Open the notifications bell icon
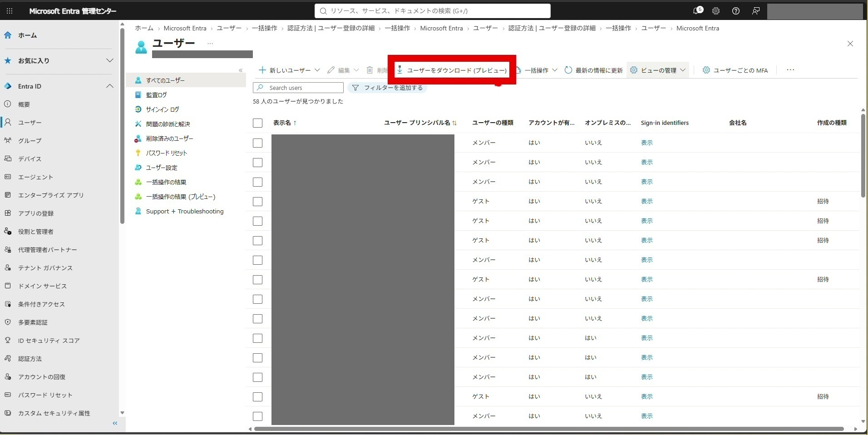 (x=697, y=11)
